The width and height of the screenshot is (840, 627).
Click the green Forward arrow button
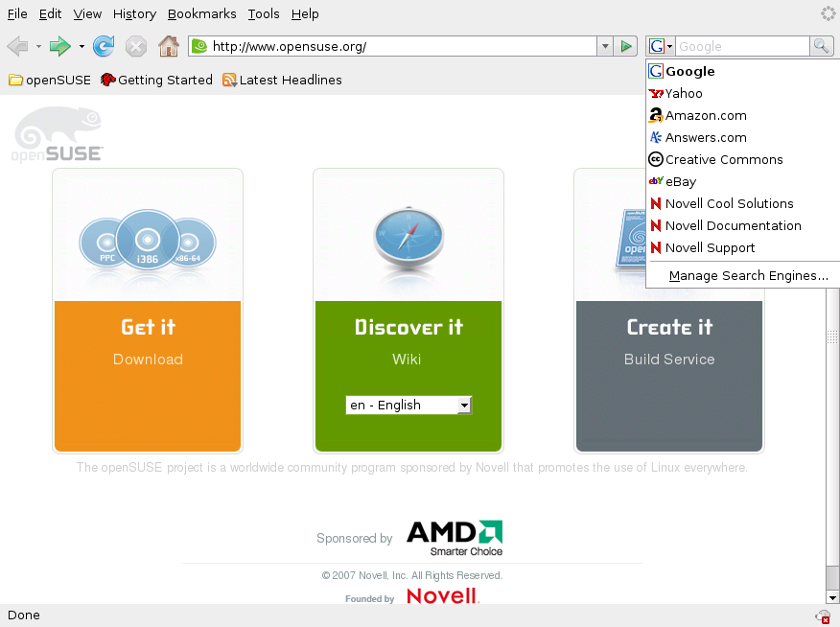[x=60, y=47]
